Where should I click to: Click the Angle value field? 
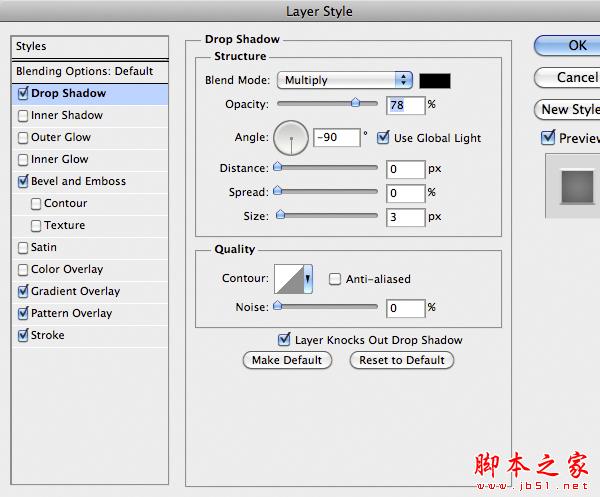(337, 137)
